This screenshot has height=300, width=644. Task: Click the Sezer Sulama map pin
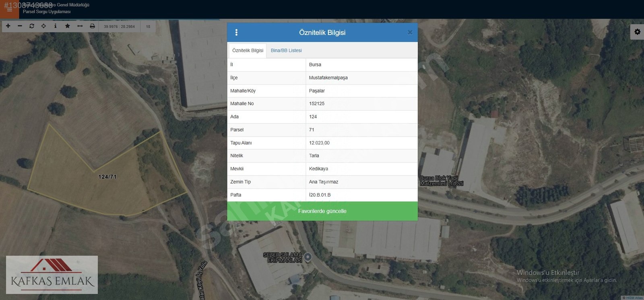tap(308, 257)
